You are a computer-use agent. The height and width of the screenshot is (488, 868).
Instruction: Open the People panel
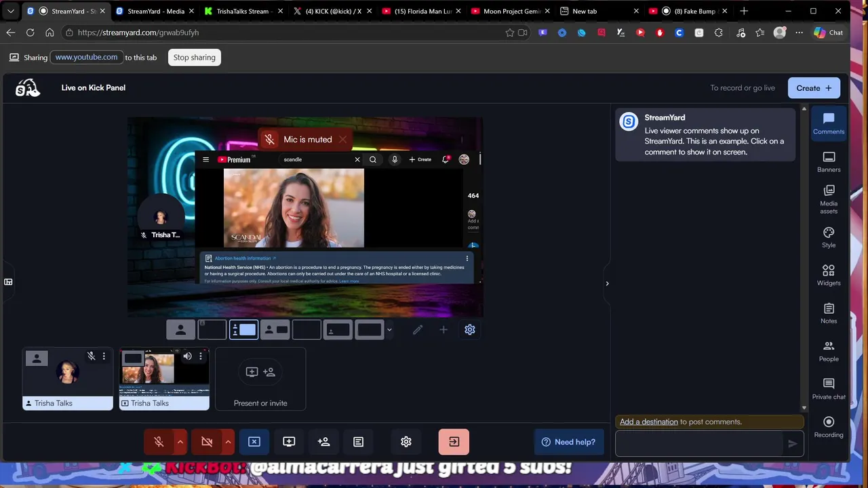(x=829, y=352)
